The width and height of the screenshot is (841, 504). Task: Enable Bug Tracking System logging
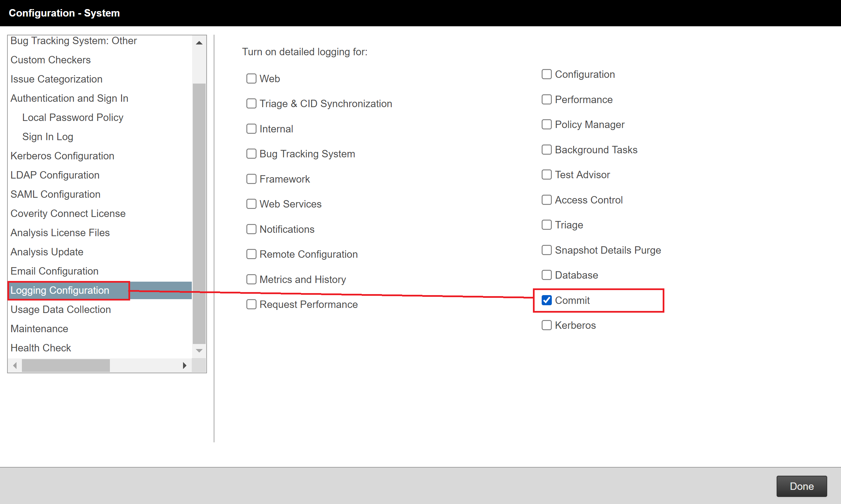[251, 154]
